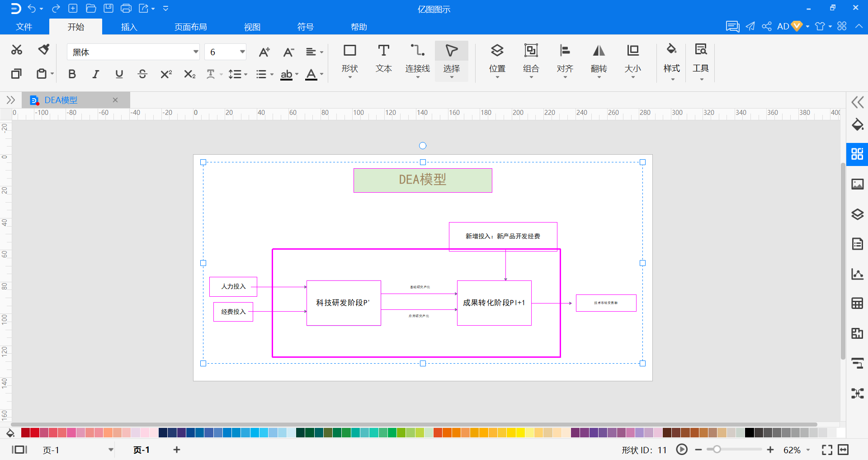Toggle subscript formatting
The image size is (868, 460).
pos(189,74)
